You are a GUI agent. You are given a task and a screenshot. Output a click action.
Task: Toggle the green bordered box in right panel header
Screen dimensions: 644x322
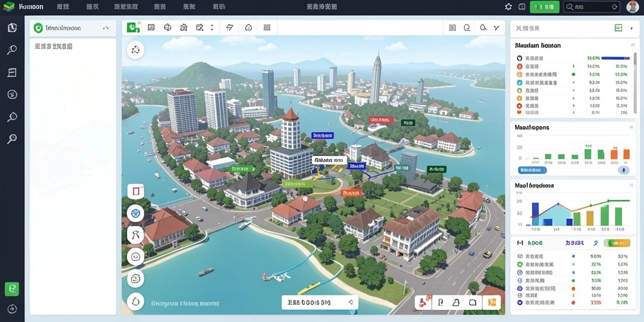pyautogui.click(x=619, y=28)
